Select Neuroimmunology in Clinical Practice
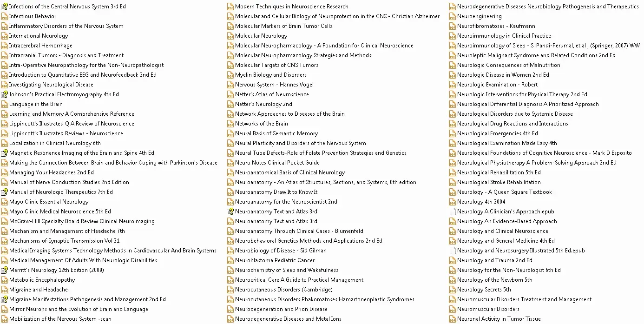 504,36
